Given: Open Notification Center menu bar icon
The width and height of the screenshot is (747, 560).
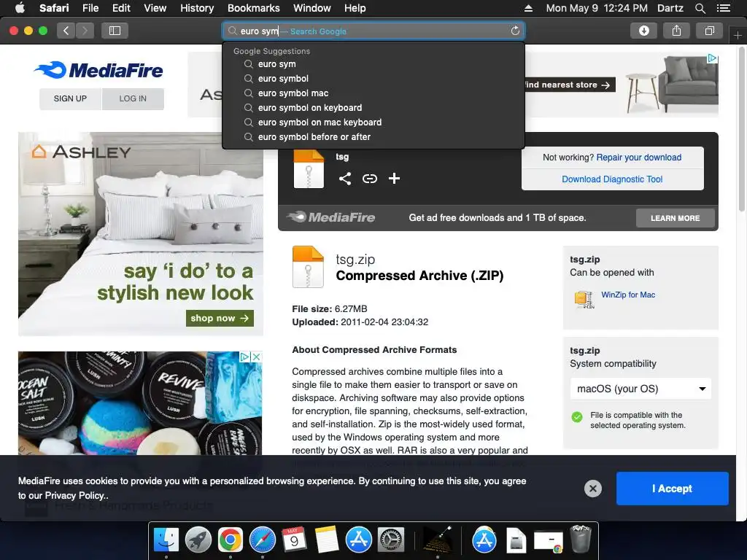Looking at the screenshot, I should pos(724,8).
